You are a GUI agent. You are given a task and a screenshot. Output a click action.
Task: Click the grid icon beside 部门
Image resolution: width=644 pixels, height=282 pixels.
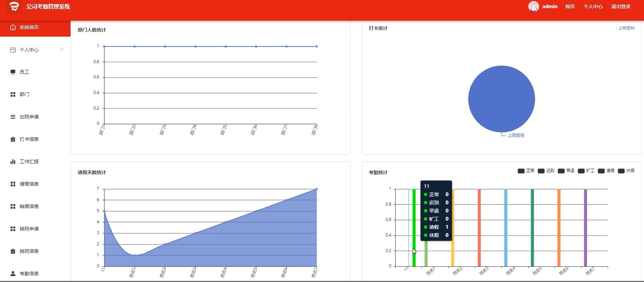(13, 94)
